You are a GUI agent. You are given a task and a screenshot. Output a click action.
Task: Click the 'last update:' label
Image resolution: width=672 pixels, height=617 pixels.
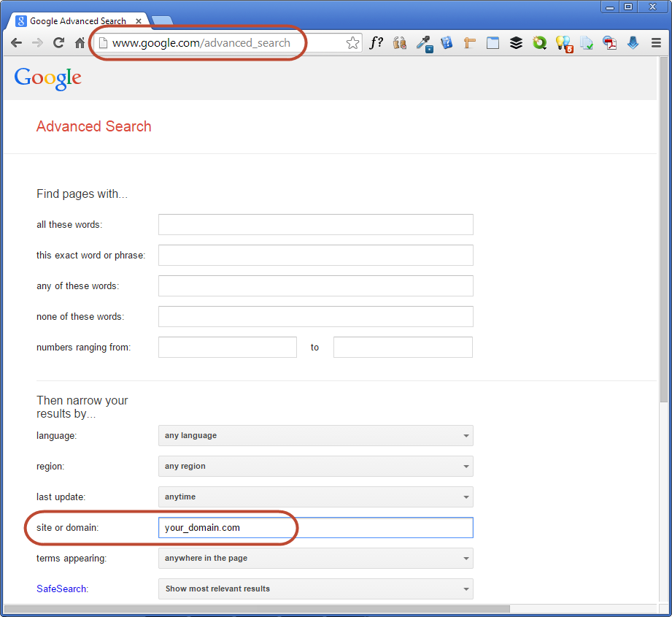[x=61, y=497]
